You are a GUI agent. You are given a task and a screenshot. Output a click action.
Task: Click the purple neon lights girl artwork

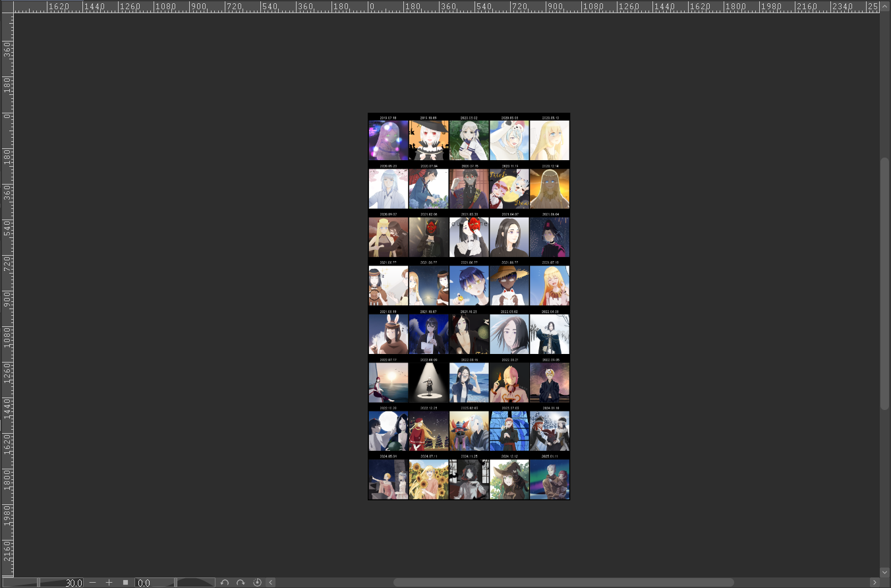point(389,140)
